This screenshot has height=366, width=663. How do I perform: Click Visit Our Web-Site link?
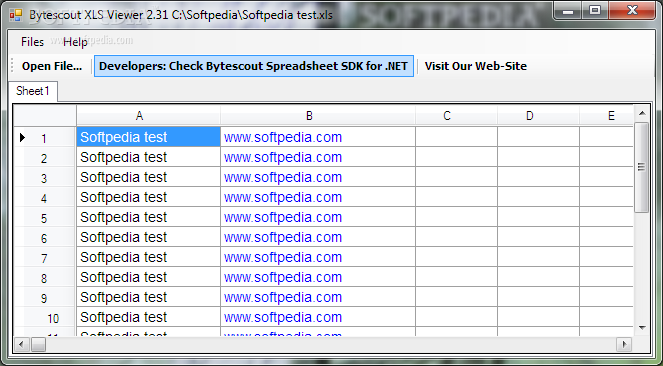tap(476, 66)
